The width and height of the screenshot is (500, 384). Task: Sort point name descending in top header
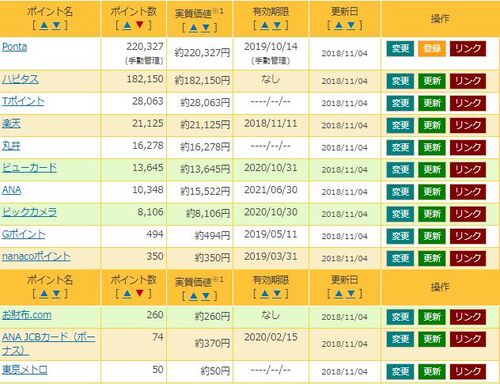click(56, 25)
